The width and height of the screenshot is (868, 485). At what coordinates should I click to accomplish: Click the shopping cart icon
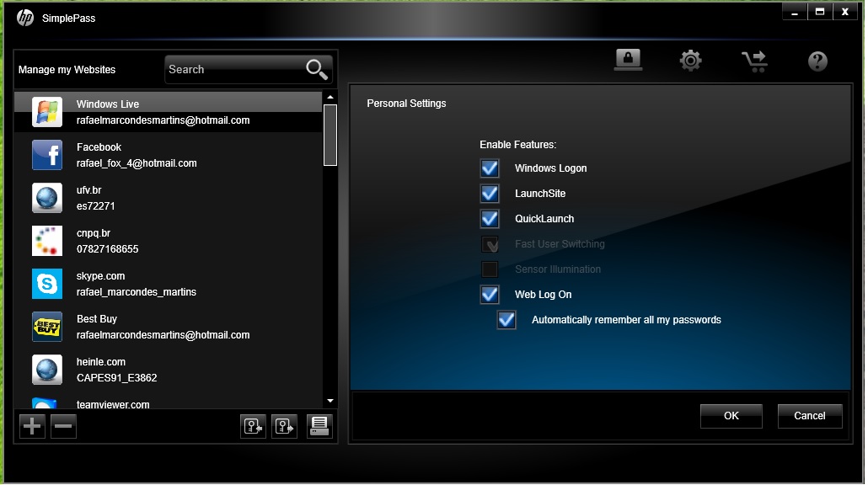tap(754, 61)
